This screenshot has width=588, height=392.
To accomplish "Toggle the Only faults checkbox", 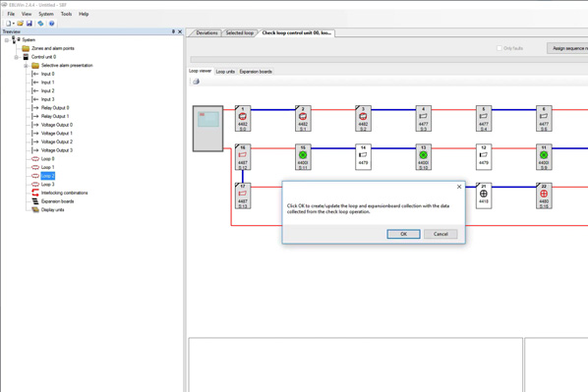I will 500,48.
